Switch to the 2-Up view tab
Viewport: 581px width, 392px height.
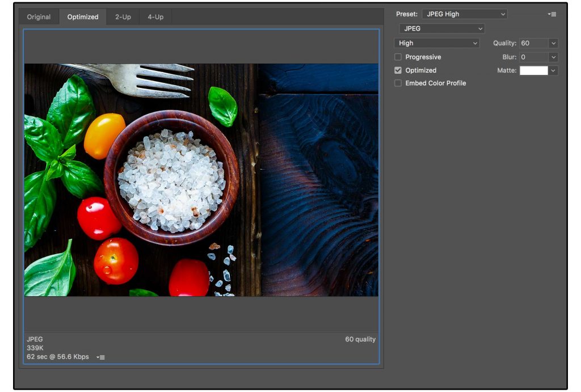123,17
